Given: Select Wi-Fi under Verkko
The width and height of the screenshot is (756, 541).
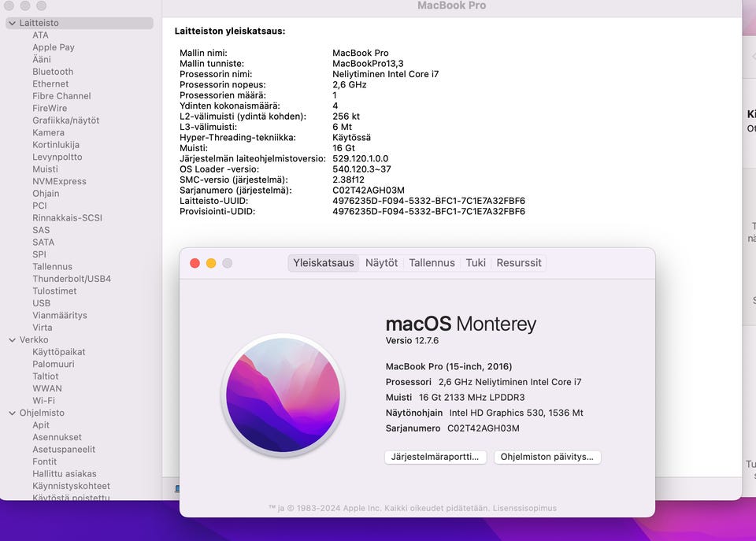Looking at the screenshot, I should (x=44, y=401).
